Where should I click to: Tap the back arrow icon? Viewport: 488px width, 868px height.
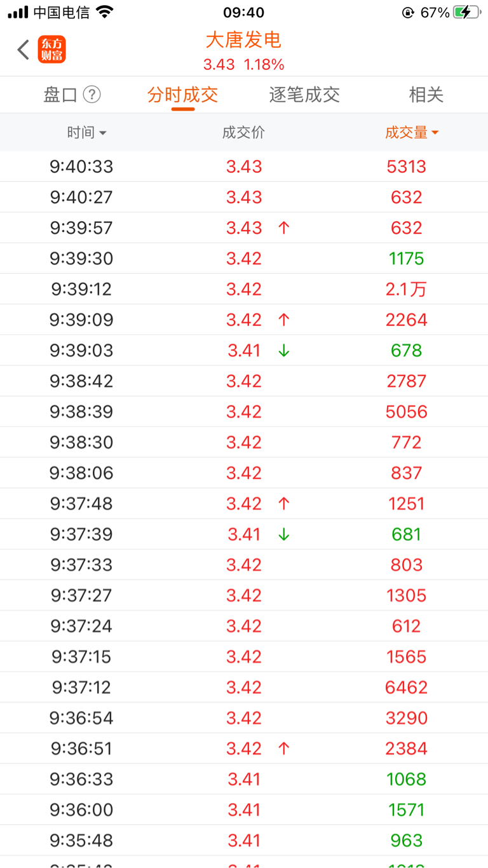point(24,50)
